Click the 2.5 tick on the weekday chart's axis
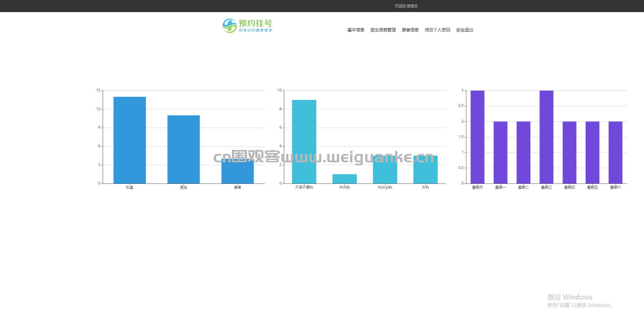Viewport: 644px width, 325px height. tap(461, 106)
